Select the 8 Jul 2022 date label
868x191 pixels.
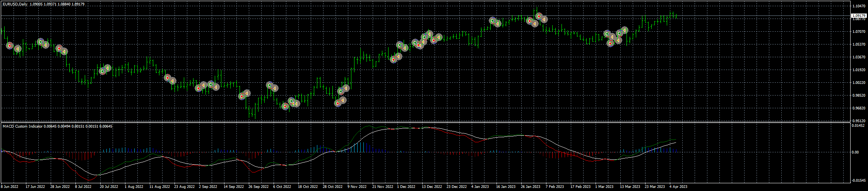83,187
